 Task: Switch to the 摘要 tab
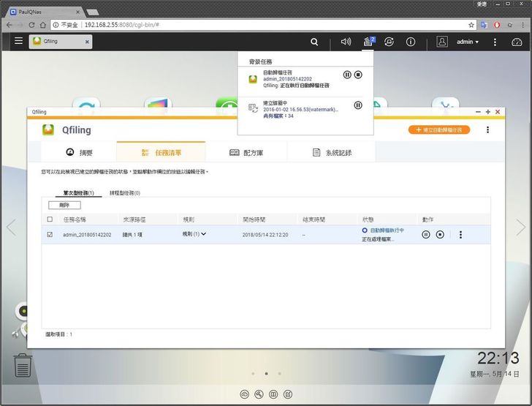(80, 152)
